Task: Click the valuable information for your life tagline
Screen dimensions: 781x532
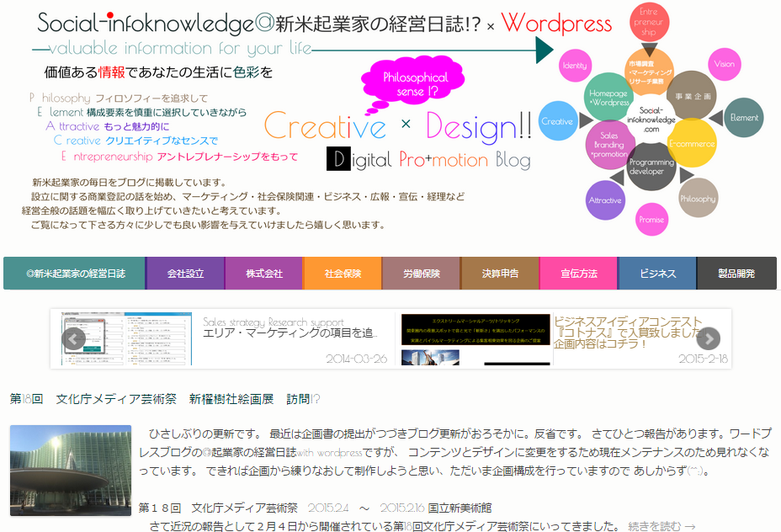Action: (x=180, y=48)
